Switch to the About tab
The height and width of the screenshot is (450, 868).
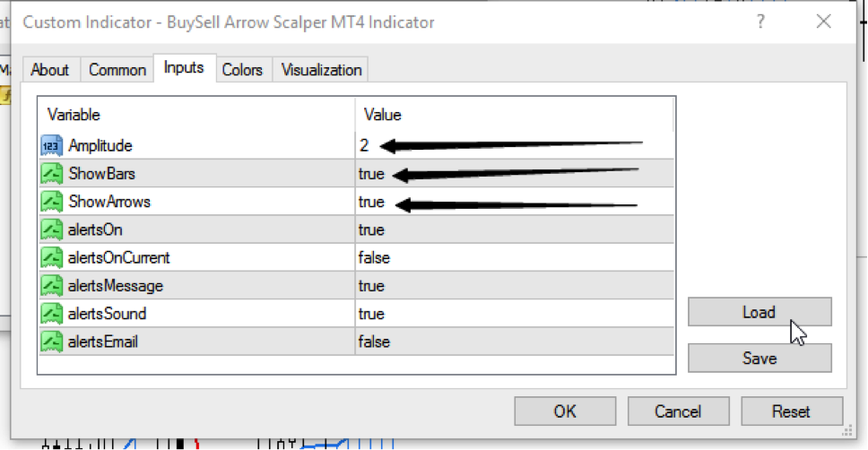[50, 70]
